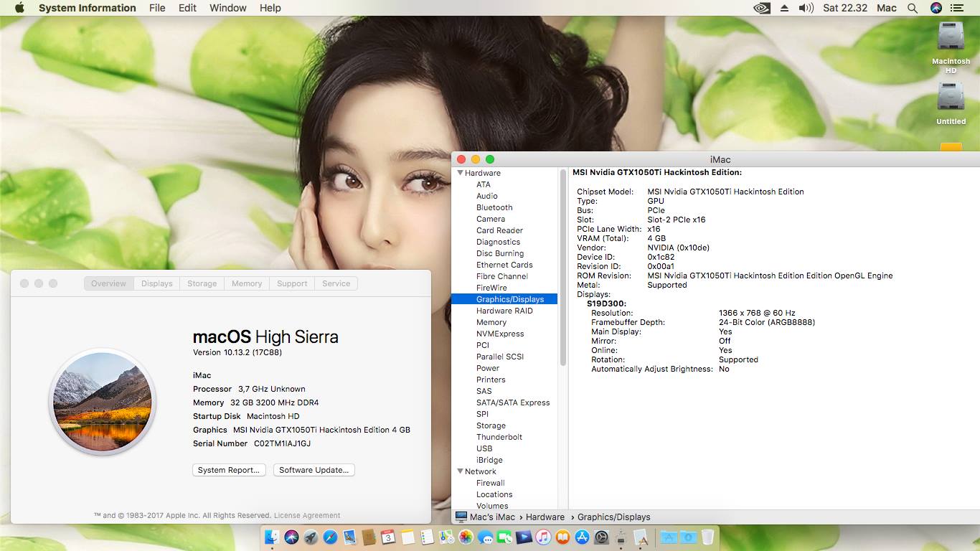The width and height of the screenshot is (980, 551).
Task: Open the NVIDIA driver manager menu bar icon
Action: [x=761, y=8]
